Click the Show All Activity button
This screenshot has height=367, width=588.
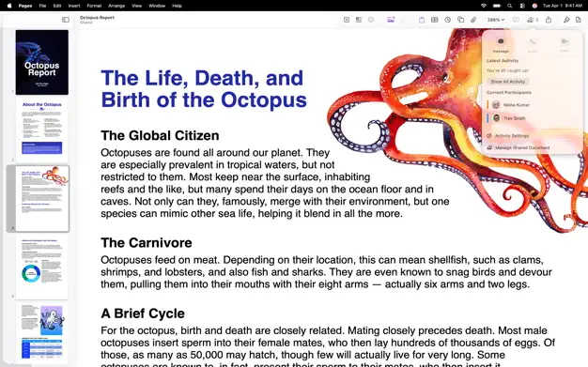[x=508, y=82]
